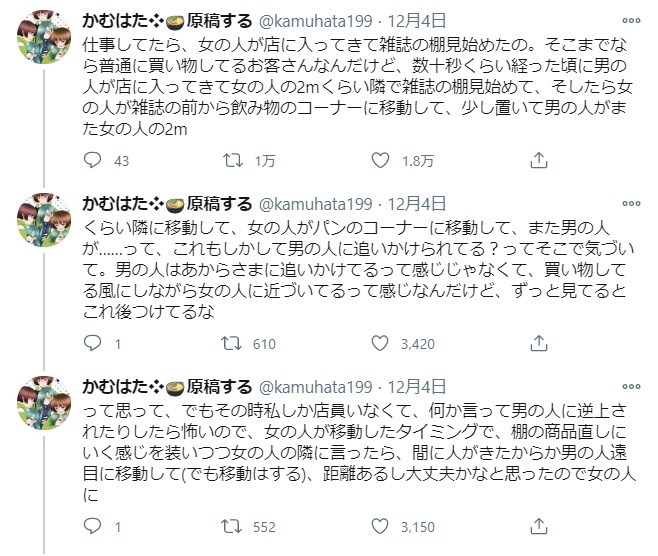The height and width of the screenshot is (556, 658).
Task: Reply to the second tweet
Action: (92, 343)
